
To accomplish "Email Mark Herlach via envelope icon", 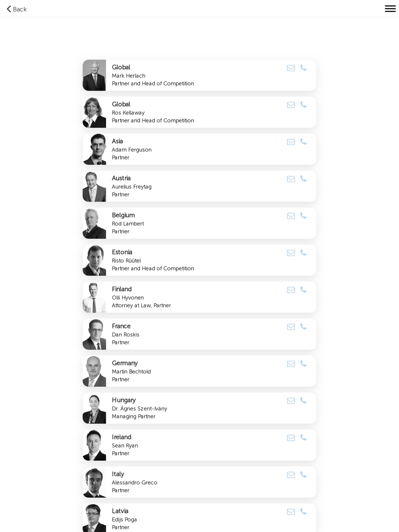I will point(291,68).
